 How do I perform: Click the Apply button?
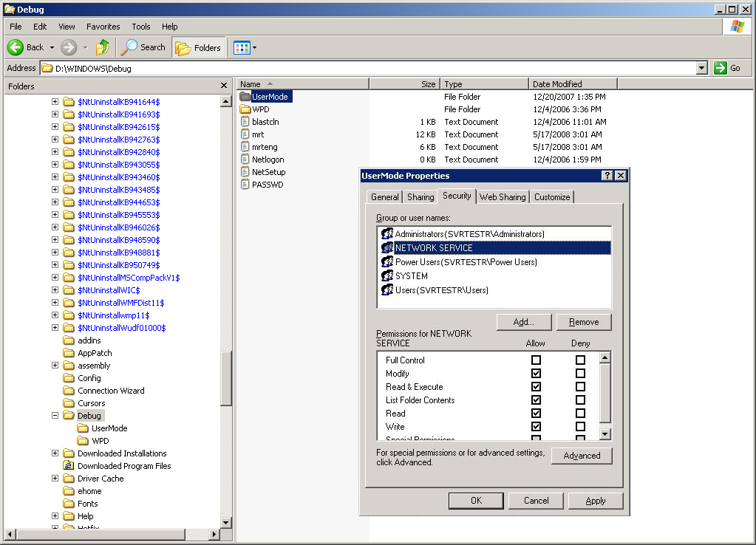pyautogui.click(x=596, y=501)
